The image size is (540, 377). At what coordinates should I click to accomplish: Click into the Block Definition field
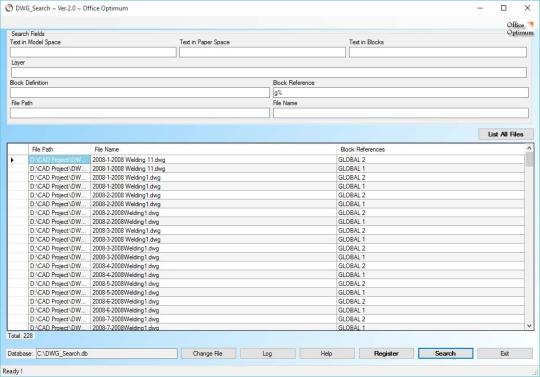pos(140,93)
